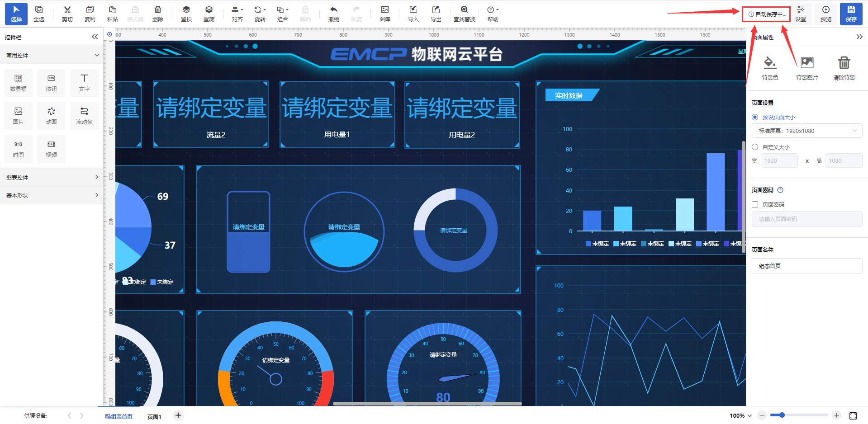Select the 流动条 flow bar widget
The width and height of the screenshot is (868, 424).
click(84, 116)
